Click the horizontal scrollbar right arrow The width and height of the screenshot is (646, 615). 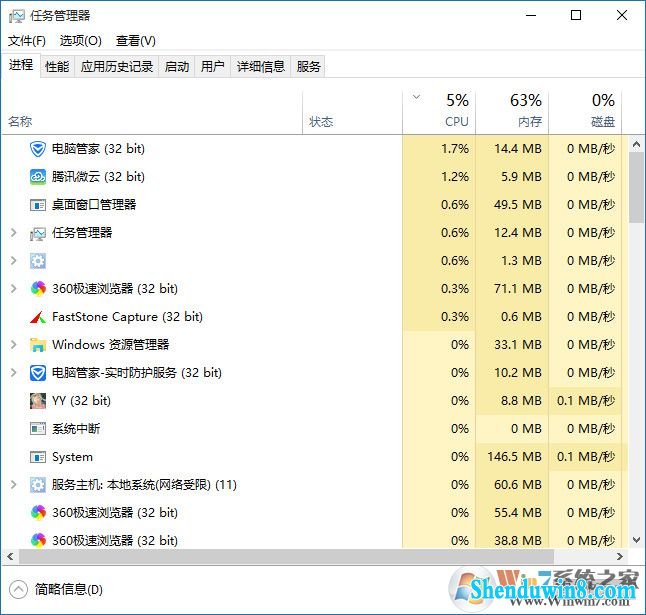619,557
